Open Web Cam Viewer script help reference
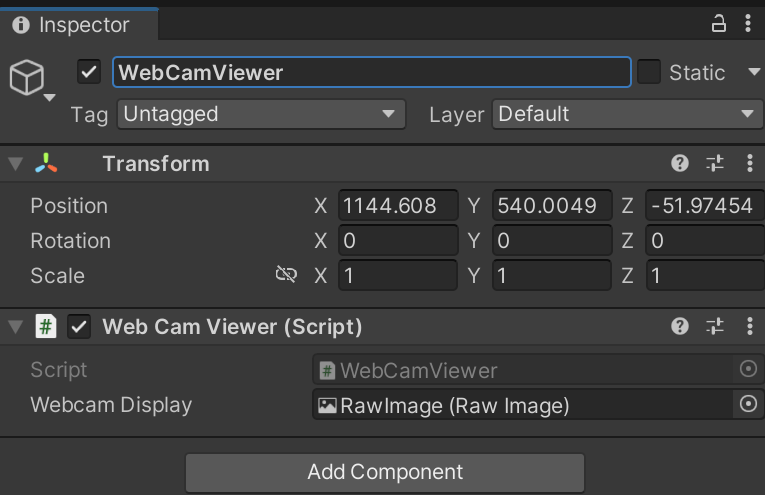The height and width of the screenshot is (495, 765). [x=680, y=326]
